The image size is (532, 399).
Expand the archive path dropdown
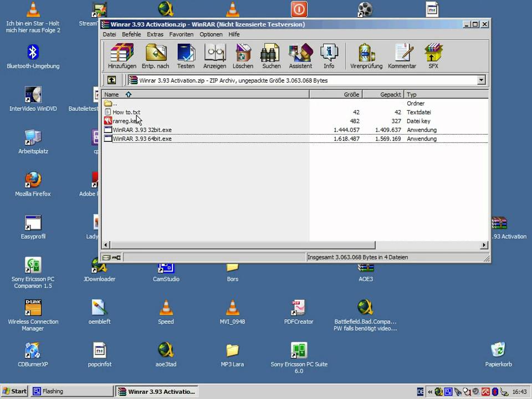tap(481, 80)
